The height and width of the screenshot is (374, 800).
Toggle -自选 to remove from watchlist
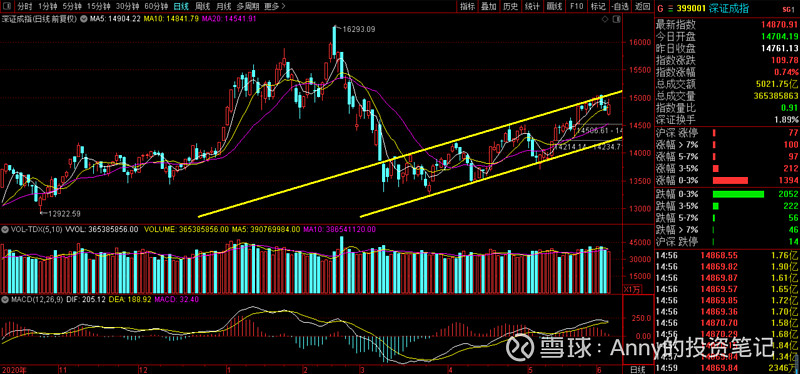point(619,7)
